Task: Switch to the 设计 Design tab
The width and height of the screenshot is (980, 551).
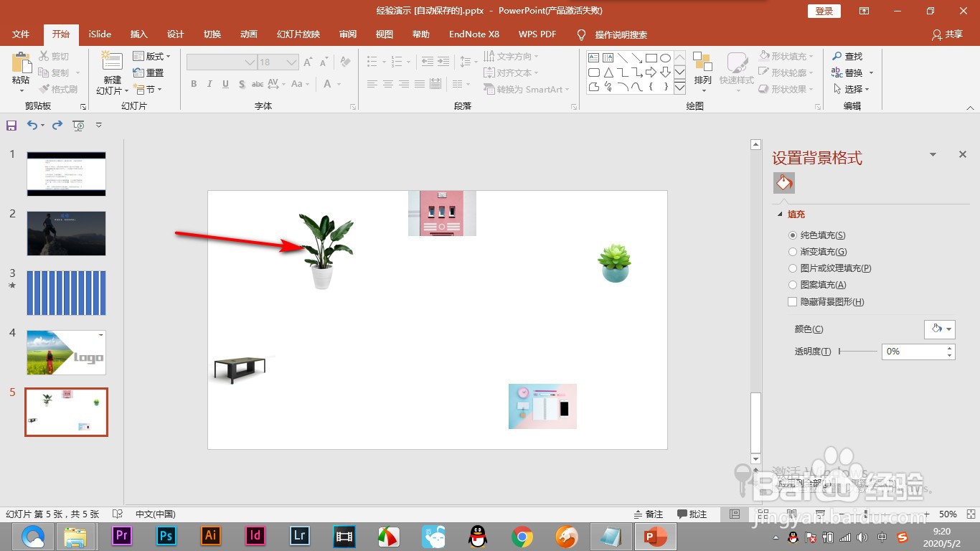Action: 176,34
